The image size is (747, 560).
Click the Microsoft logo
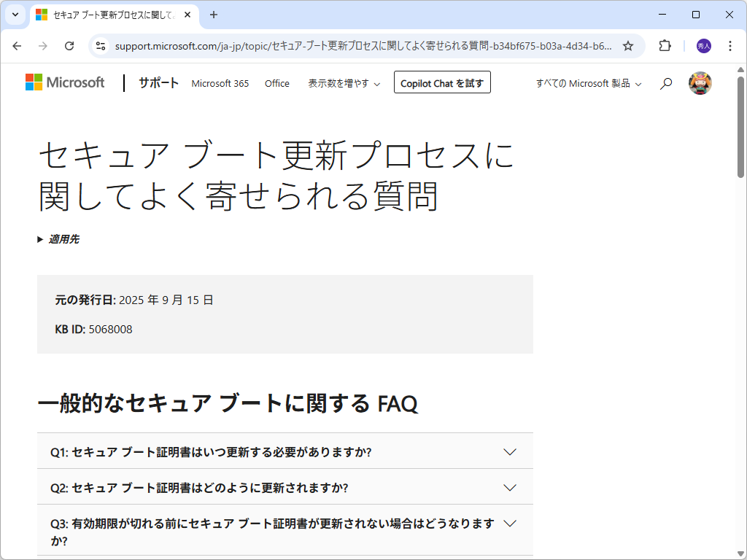click(65, 82)
